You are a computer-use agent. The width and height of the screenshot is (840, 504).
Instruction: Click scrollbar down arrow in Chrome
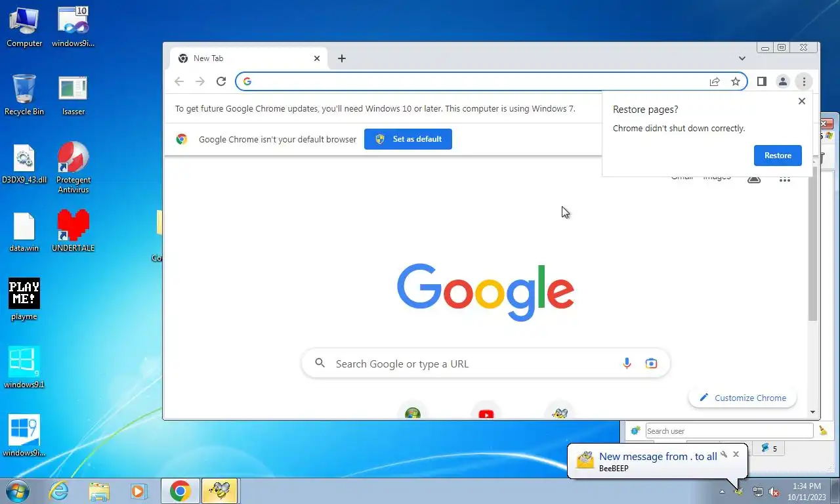[813, 413]
